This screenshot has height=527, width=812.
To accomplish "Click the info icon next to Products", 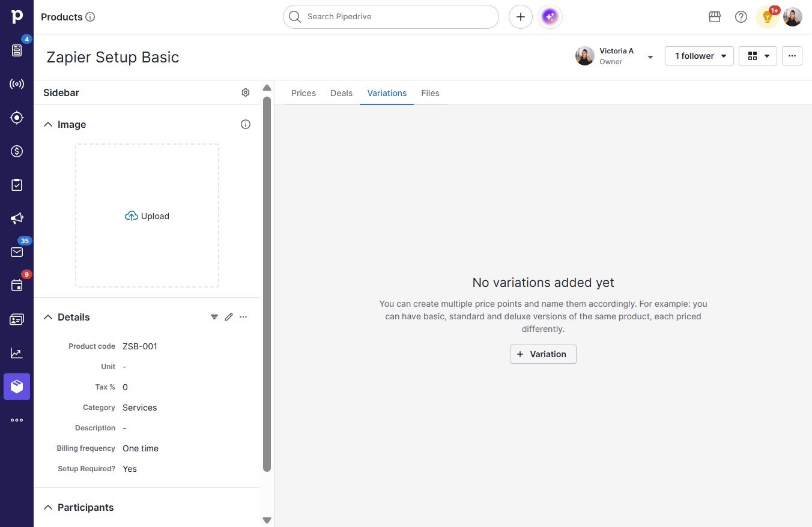I will 91,17.
